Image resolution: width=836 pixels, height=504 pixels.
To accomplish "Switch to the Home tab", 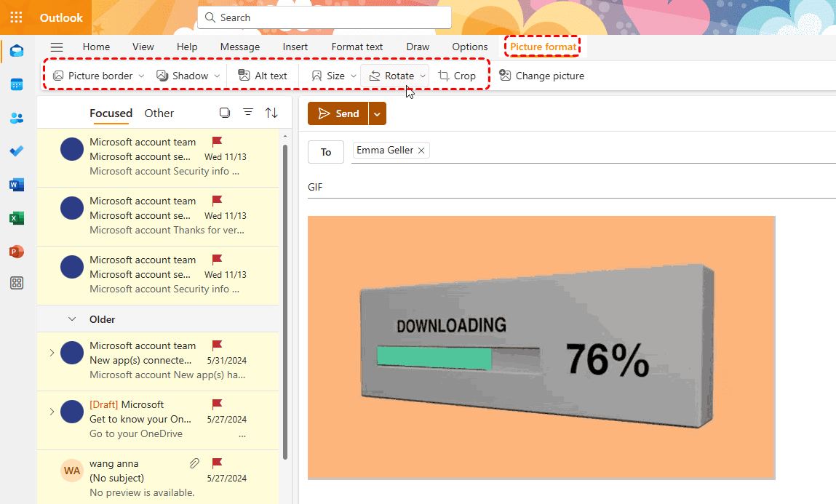I will tap(96, 47).
